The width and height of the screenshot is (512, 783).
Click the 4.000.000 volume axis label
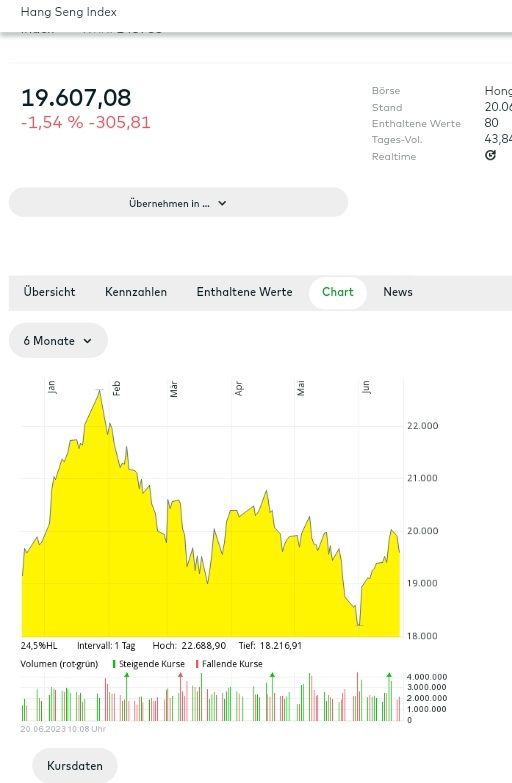[x=427, y=677]
